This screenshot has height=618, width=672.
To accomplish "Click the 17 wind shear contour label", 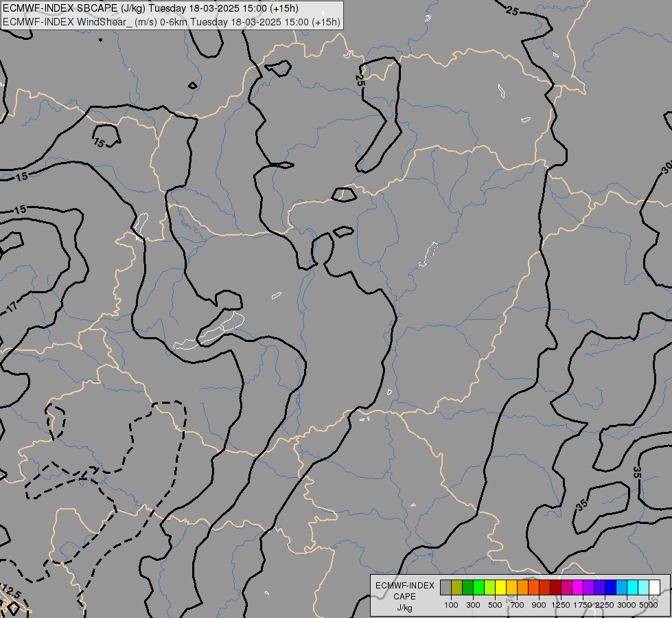I will 12,306.
